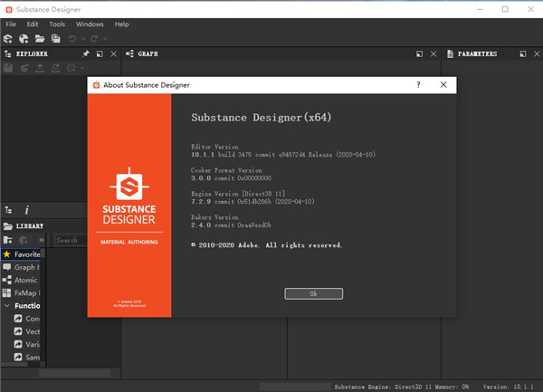Image resolution: width=543 pixels, height=392 pixels.
Task: Click the Explorer reload package icon
Action: [x=55, y=68]
